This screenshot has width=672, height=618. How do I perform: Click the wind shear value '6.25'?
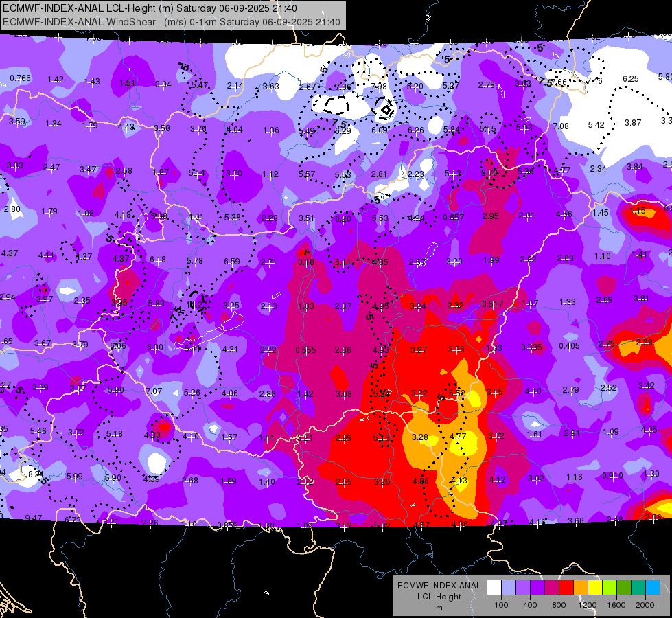[x=630, y=79]
